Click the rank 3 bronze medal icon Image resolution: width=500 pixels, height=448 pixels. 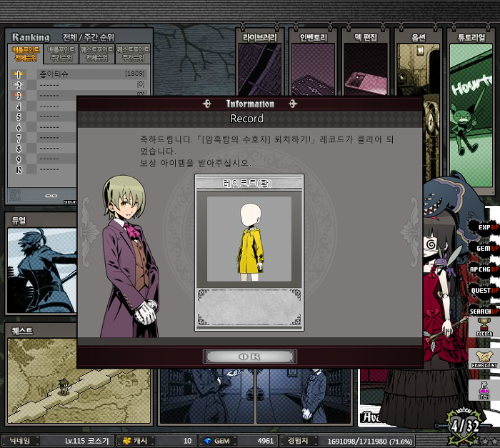(x=18, y=96)
